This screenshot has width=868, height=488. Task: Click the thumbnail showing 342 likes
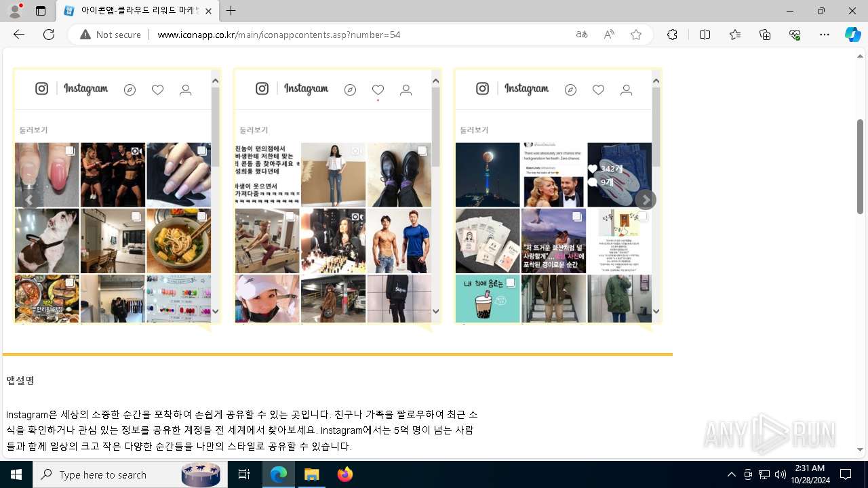point(619,175)
